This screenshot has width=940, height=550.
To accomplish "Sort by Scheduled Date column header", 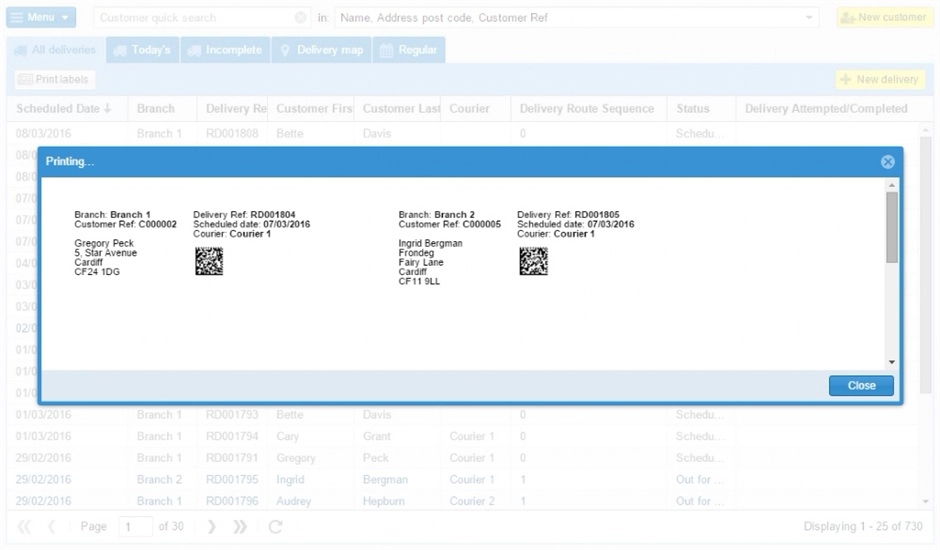I will [x=67, y=109].
